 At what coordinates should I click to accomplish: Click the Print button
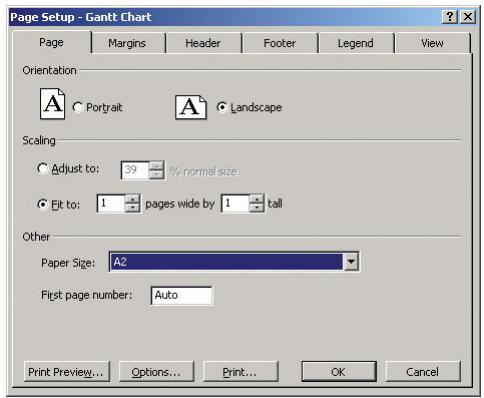[x=240, y=372]
